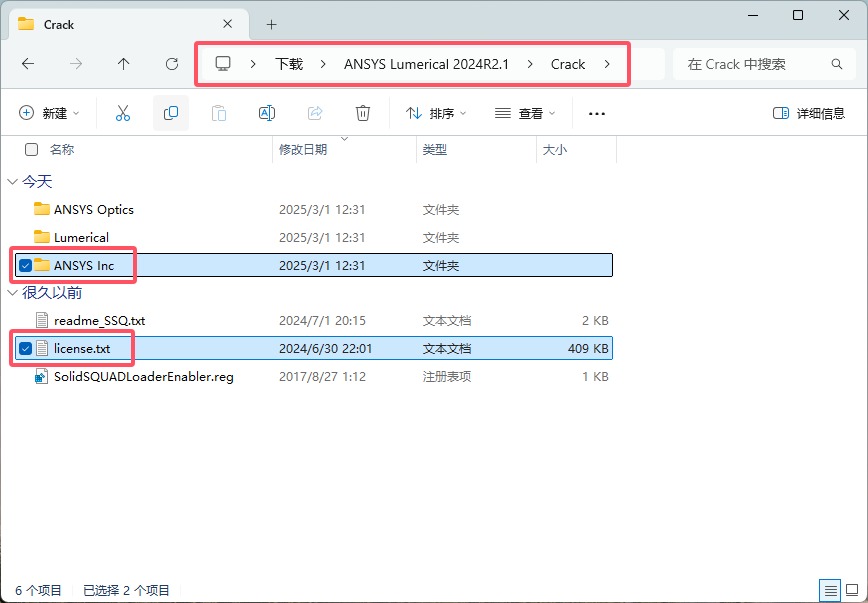Open a new tab with plus button
Screen dimensions: 868x603
click(x=271, y=24)
